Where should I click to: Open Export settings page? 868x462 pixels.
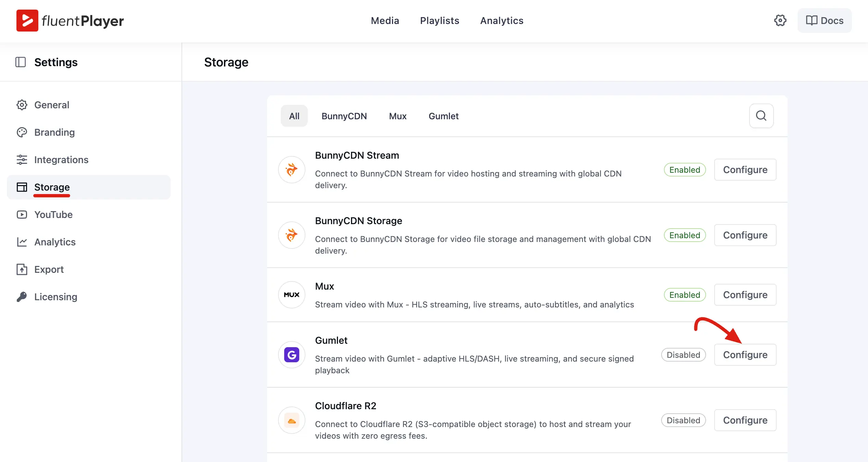89,269
